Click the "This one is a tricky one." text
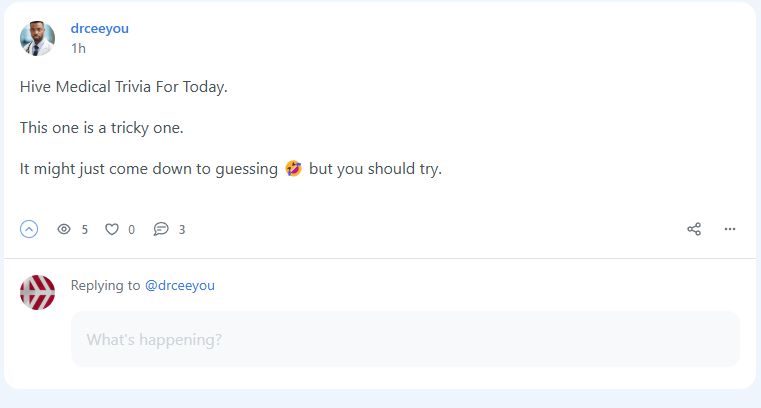Viewport: 761px width, 408px height. click(101, 128)
